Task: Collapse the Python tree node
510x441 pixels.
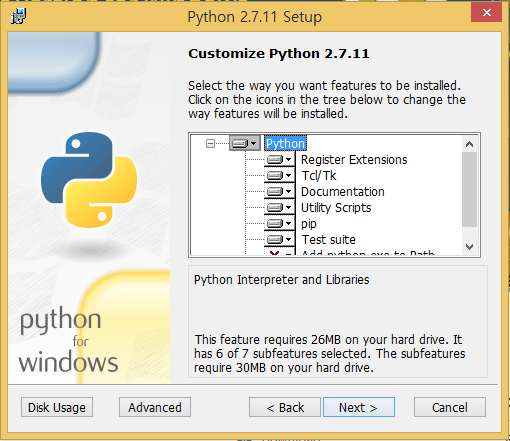Action: 210,144
